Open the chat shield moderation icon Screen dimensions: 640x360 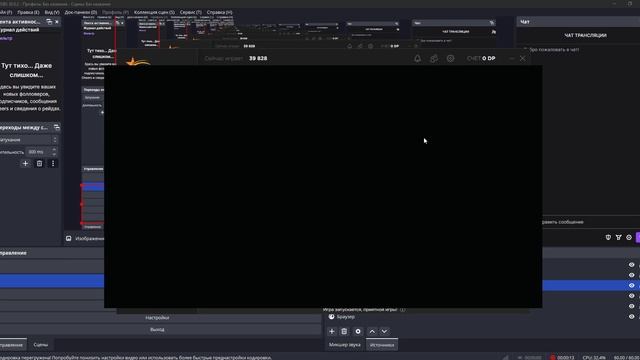pos(608,237)
